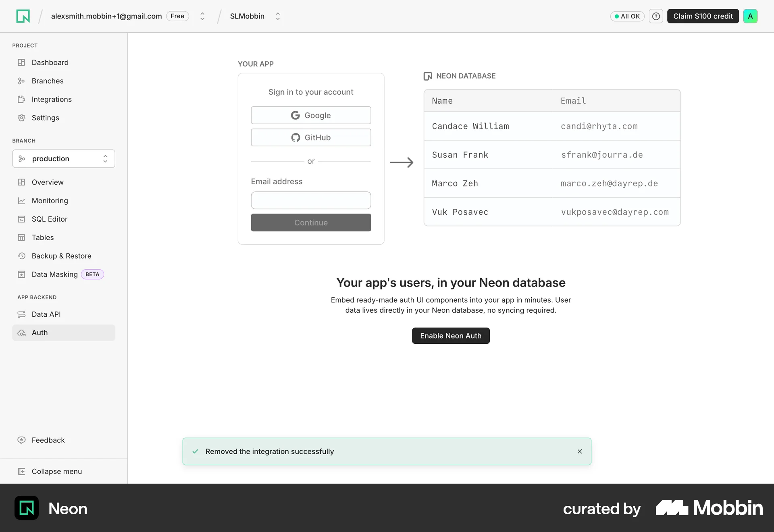Click Sign in with Google button
The width and height of the screenshot is (774, 532).
(x=311, y=115)
